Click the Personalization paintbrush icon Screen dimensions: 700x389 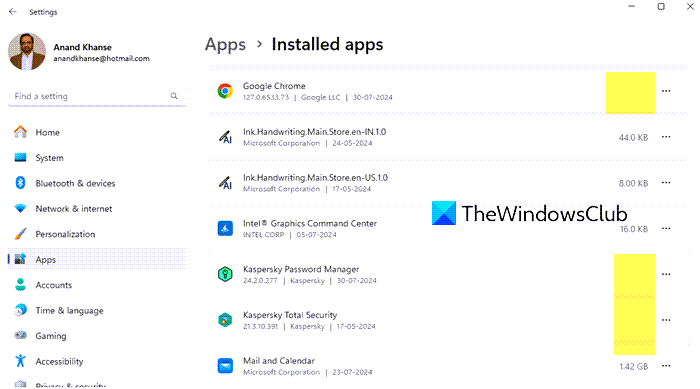[x=21, y=234]
